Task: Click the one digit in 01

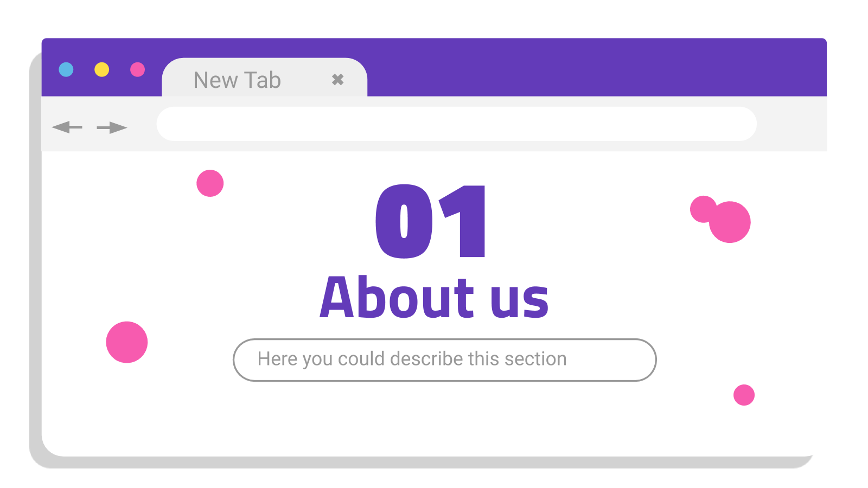Action: 463,221
